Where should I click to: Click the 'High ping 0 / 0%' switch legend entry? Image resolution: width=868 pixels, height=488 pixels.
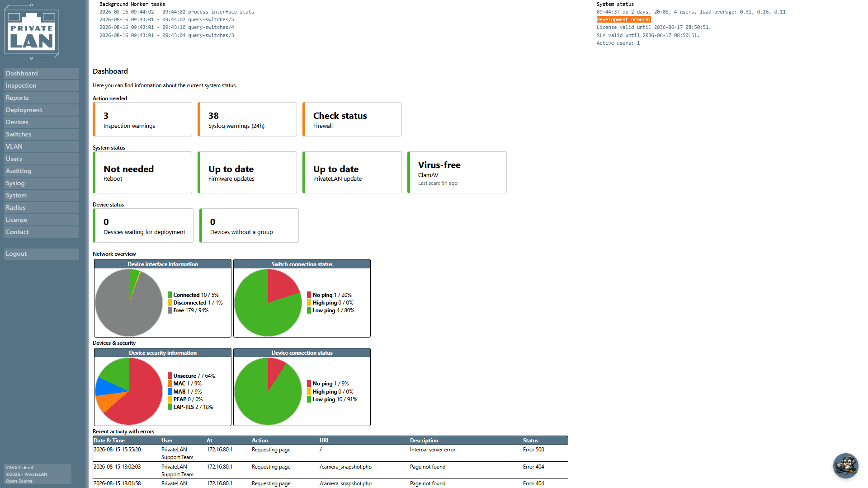pos(330,303)
